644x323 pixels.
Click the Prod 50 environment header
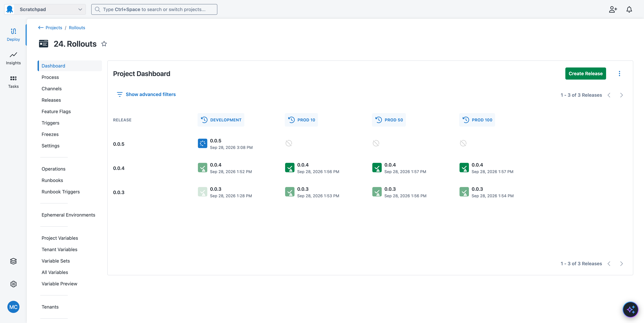pos(389,120)
